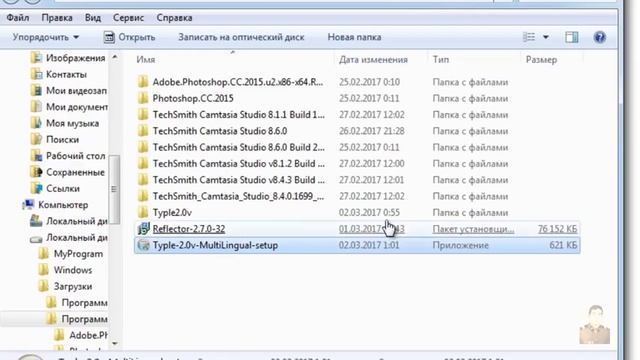This screenshot has width=640, height=360.
Task: Select the Typle2.0v folder icon
Action: coord(143,213)
